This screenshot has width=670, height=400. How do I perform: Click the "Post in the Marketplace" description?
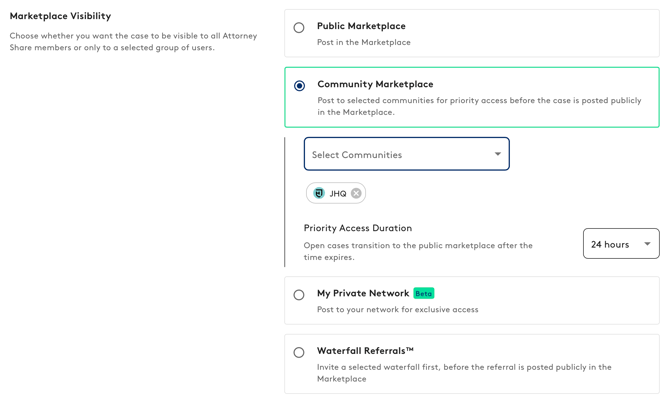tap(364, 43)
